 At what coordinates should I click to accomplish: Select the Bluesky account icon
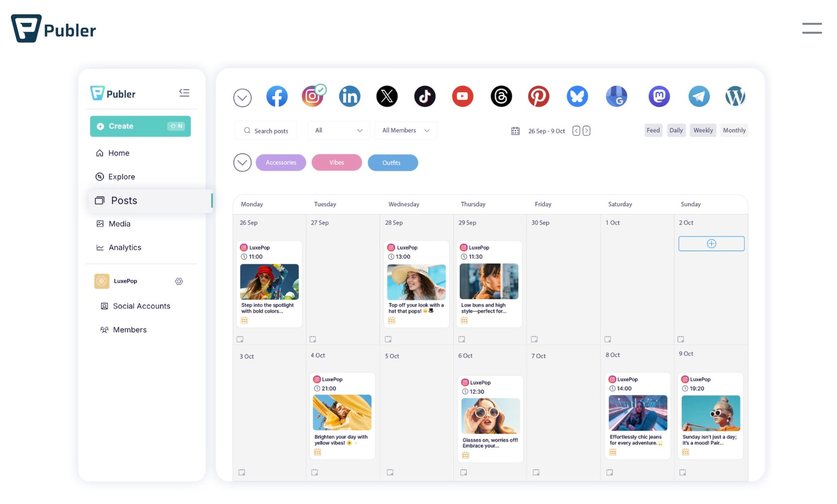(x=577, y=97)
